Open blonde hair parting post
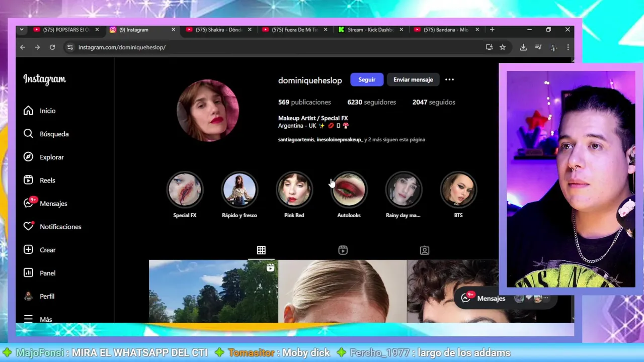This screenshot has width=644, height=362. [342, 291]
